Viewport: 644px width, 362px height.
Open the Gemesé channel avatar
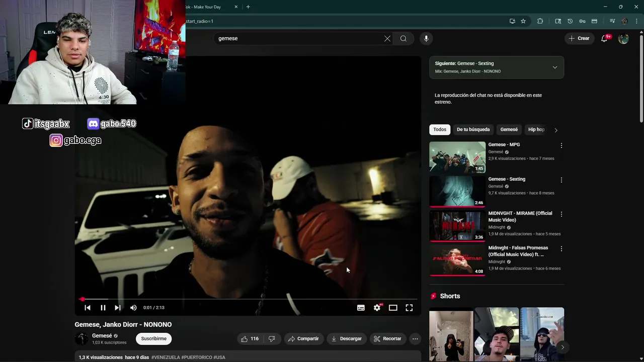point(82,339)
